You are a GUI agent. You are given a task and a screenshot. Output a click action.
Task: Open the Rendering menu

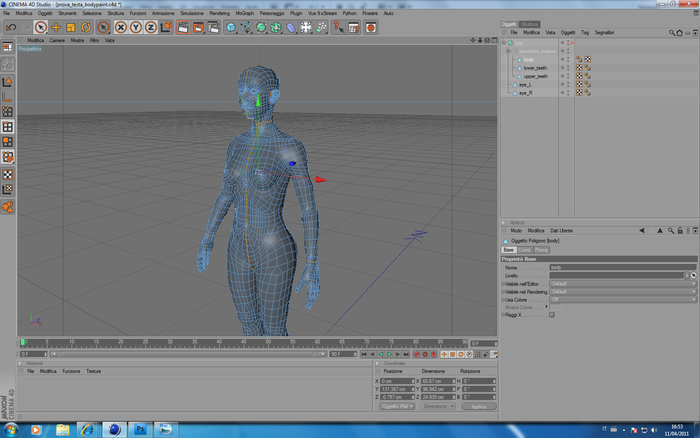[219, 13]
